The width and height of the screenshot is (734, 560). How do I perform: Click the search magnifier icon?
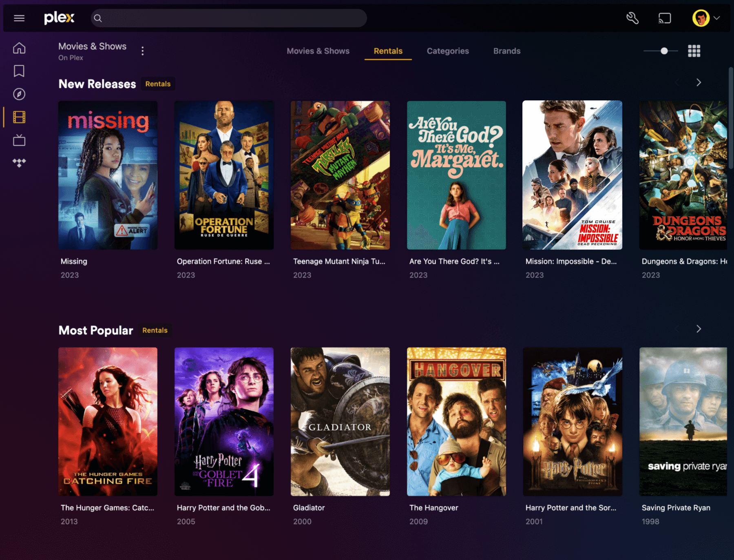tap(98, 18)
